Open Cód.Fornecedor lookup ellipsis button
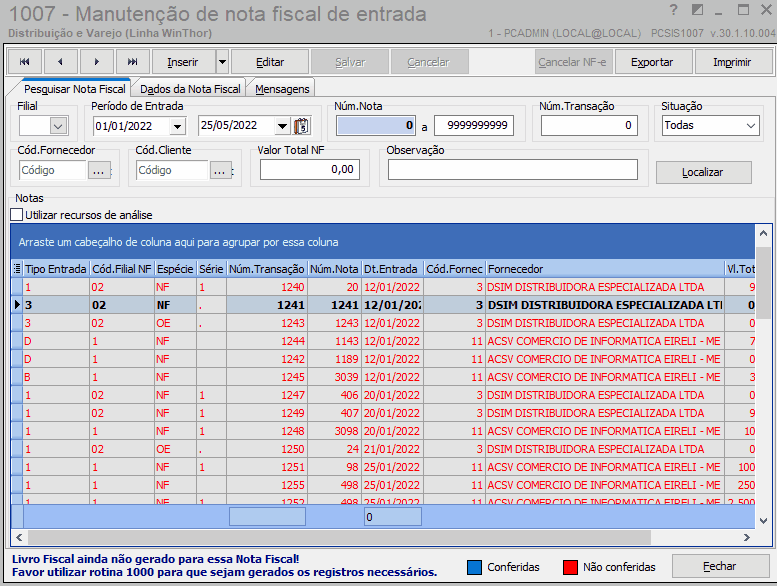The height and width of the screenshot is (586, 777). (x=99, y=171)
